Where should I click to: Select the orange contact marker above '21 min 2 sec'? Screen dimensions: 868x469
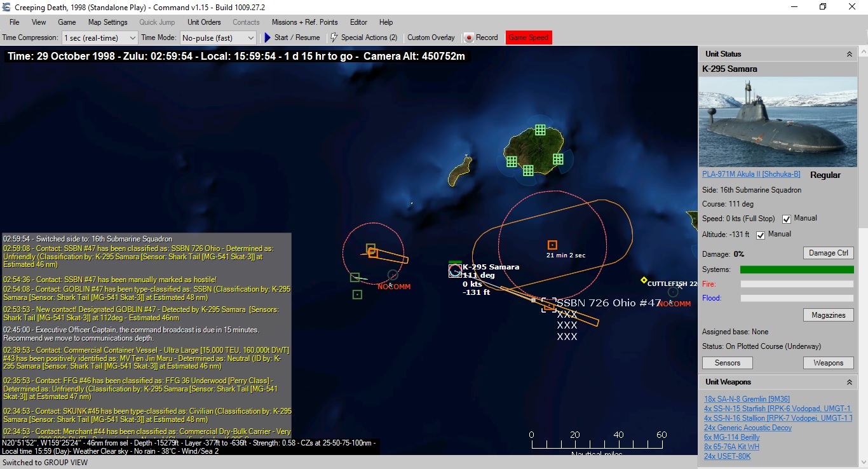(x=552, y=245)
